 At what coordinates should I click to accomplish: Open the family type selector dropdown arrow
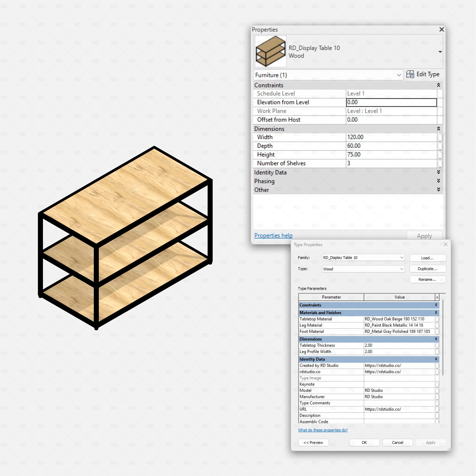point(440,52)
